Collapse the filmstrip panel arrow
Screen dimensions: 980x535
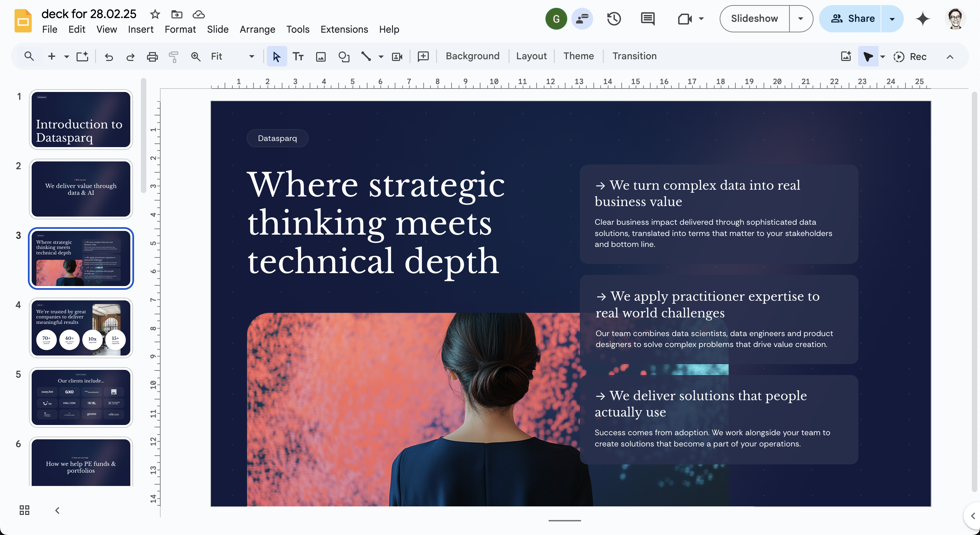tap(58, 510)
